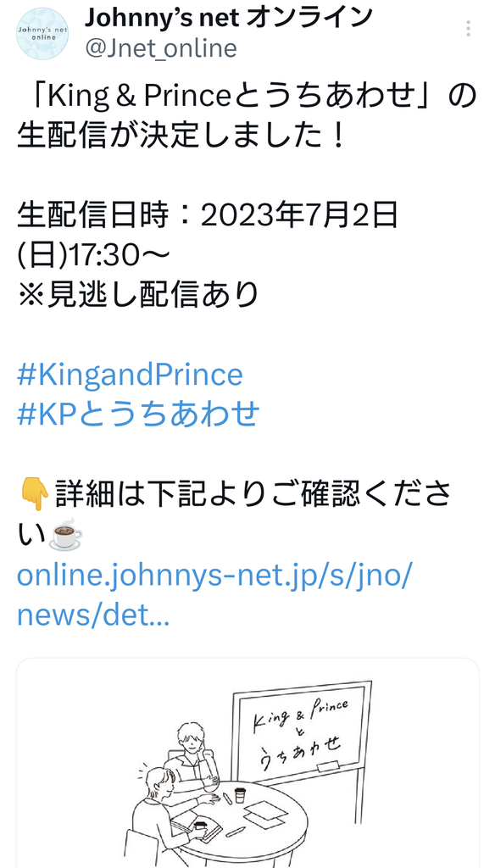The width and height of the screenshot is (495, 868).
Task: Open the Johnny's net online profile avatar
Action: (x=42, y=33)
